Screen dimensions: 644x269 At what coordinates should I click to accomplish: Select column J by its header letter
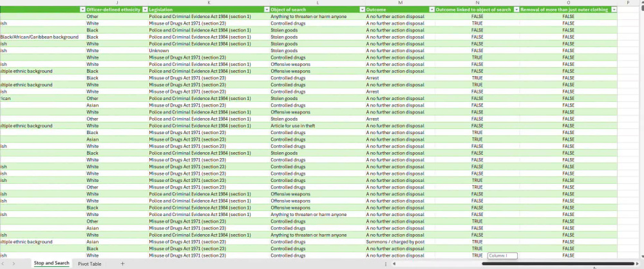tap(117, 3)
